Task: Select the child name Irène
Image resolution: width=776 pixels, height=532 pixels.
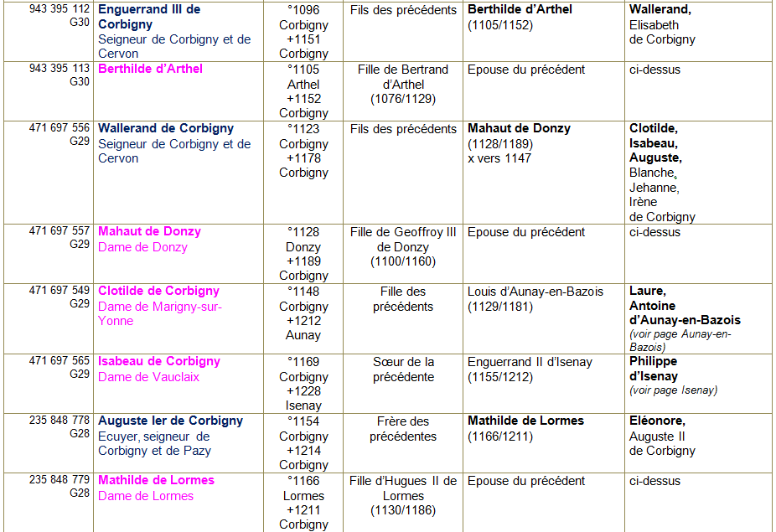Action: click(643, 202)
